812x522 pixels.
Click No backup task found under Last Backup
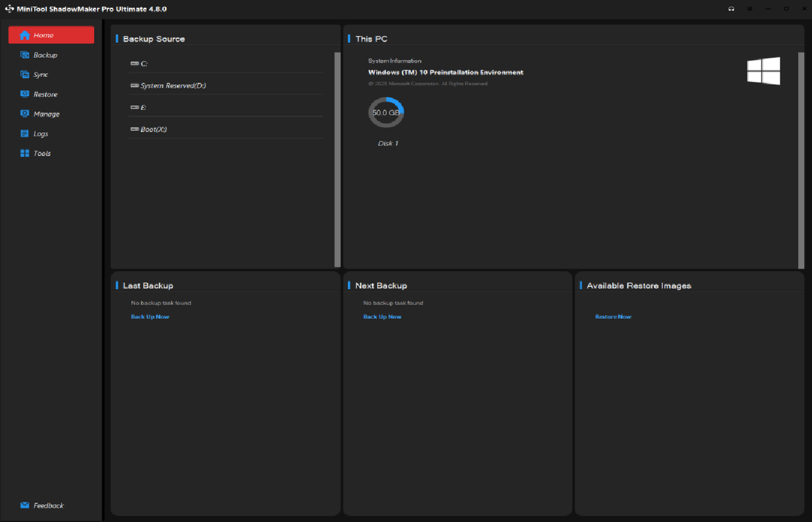[161, 303]
